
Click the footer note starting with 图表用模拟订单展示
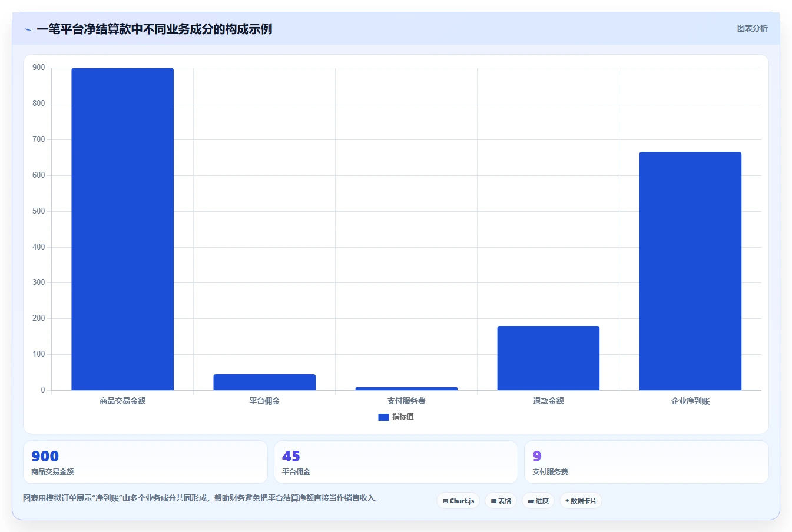click(x=201, y=498)
